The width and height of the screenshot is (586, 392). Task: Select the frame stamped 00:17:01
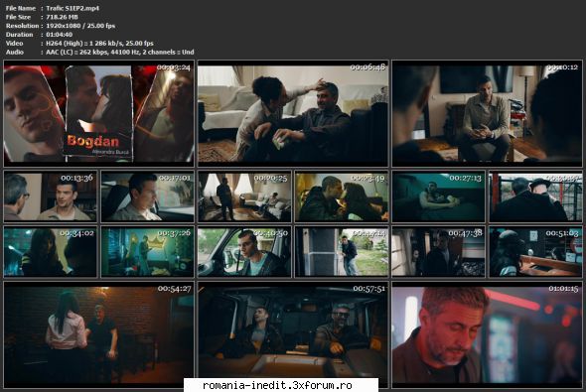click(x=148, y=196)
